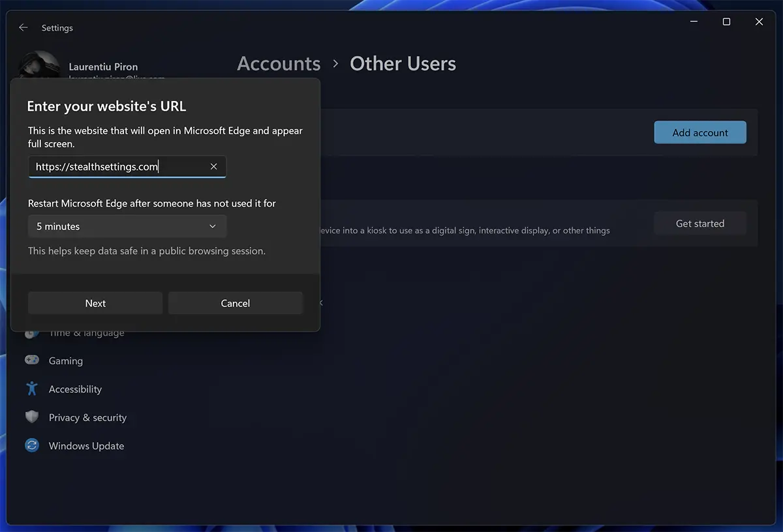
Task: Navigate to the Accounts breadcrumb
Action: pos(279,64)
